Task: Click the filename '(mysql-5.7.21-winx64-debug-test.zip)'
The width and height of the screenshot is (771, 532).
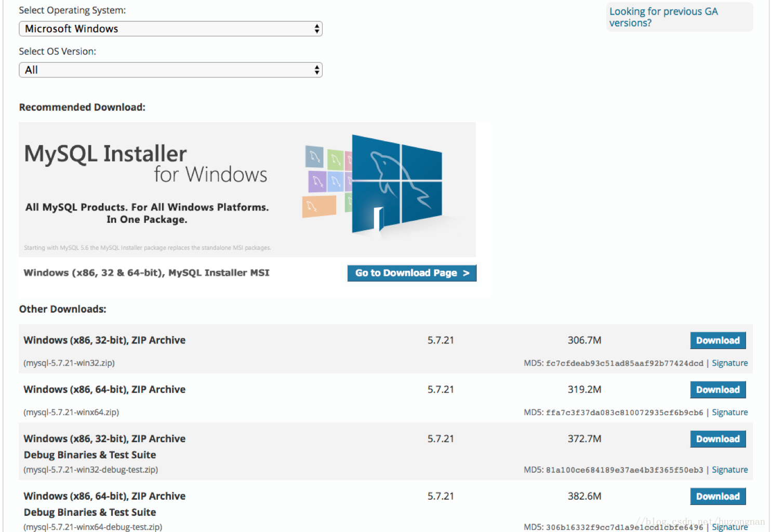Action: (x=93, y=527)
